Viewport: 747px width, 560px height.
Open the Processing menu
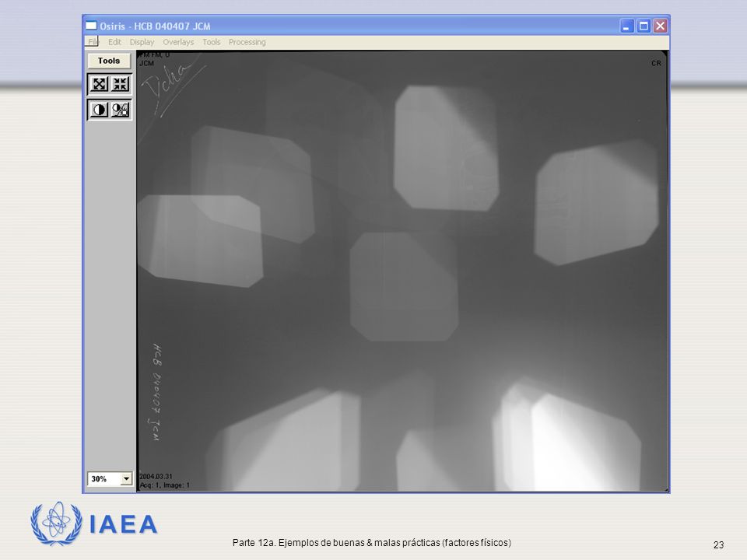pos(247,42)
